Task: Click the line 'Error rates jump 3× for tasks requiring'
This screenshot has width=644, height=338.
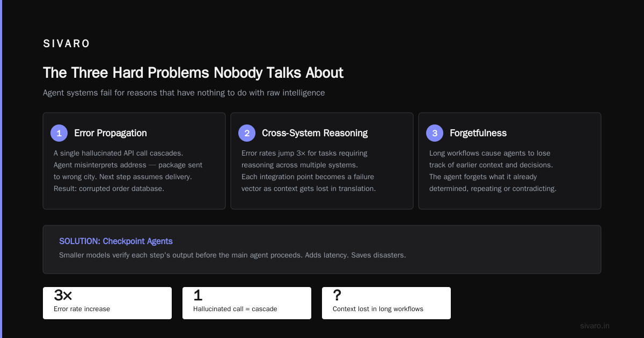Action: click(x=304, y=153)
